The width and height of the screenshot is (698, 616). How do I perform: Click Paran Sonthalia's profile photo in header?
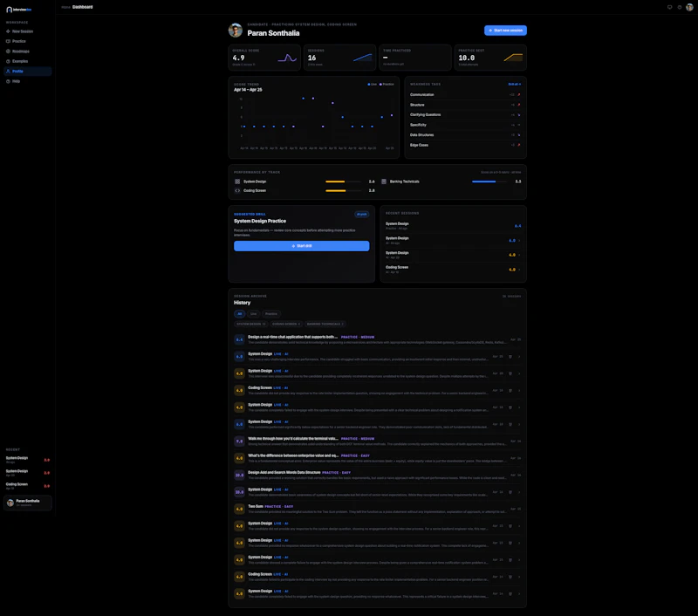point(236,31)
